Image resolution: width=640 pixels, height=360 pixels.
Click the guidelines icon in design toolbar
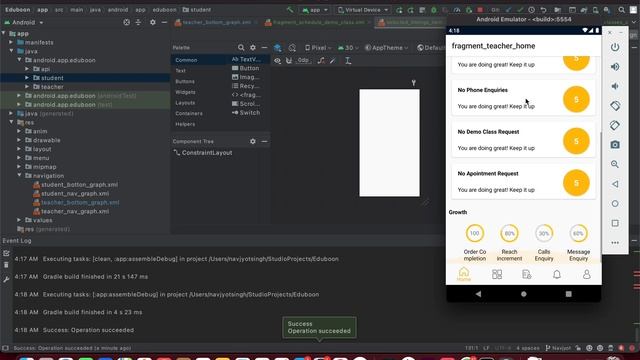348,61
